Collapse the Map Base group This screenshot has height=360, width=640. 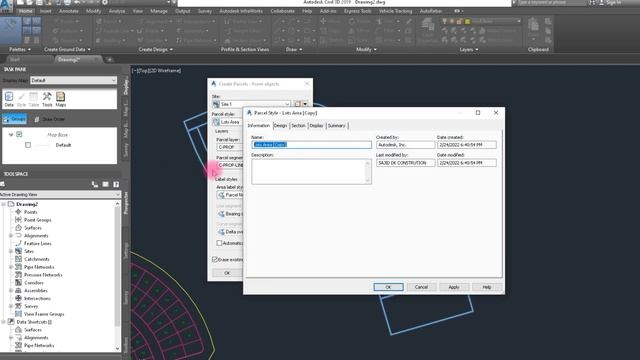coord(11,134)
